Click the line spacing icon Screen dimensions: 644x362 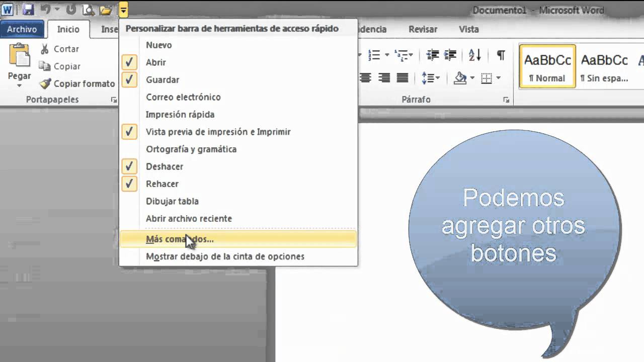427,78
